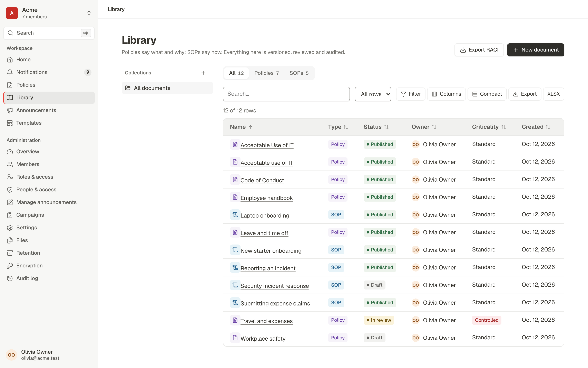Switch to the Policies 7 tab
This screenshot has height=368, width=588.
(x=267, y=73)
